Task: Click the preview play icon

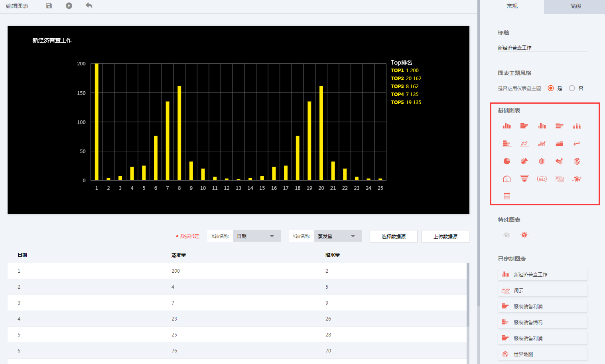Action: tap(69, 6)
